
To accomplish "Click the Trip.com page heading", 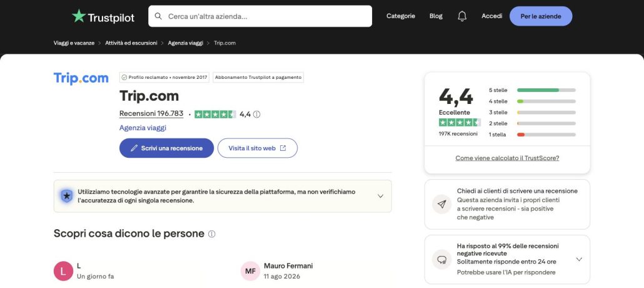I will tap(149, 96).
